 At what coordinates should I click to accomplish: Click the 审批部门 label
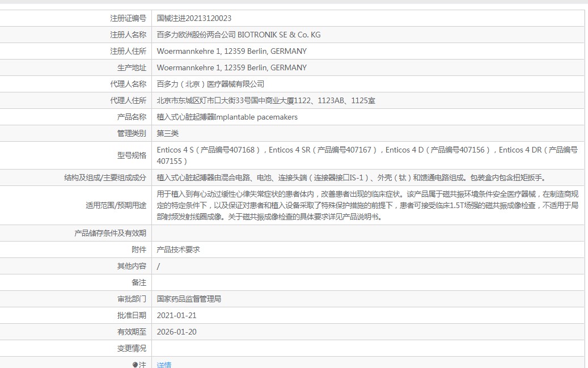coord(132,299)
